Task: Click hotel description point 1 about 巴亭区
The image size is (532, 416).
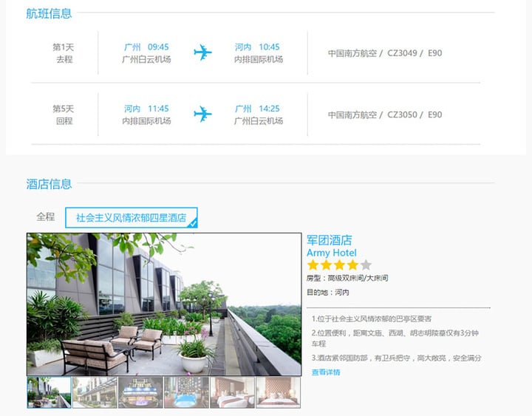Action: 372,318
